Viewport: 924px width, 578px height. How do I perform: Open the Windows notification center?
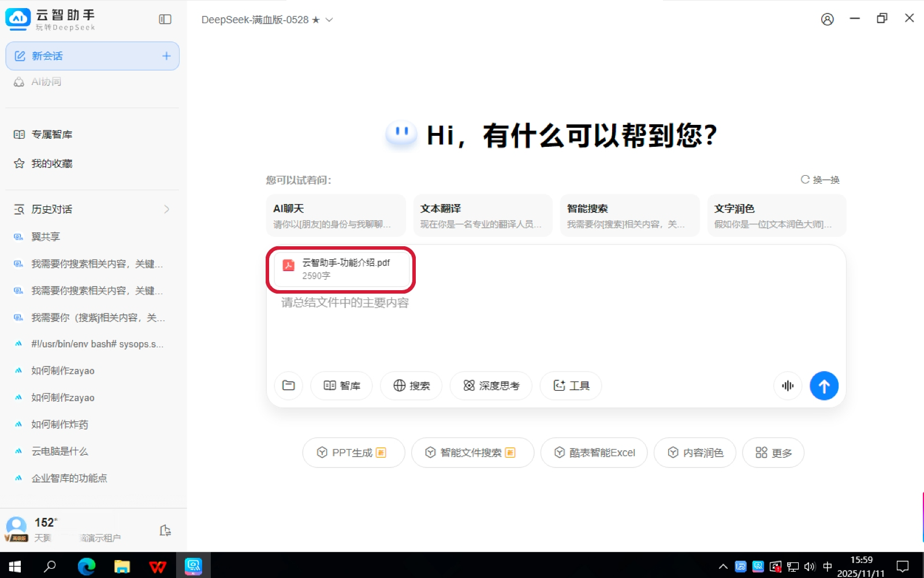coord(903,566)
